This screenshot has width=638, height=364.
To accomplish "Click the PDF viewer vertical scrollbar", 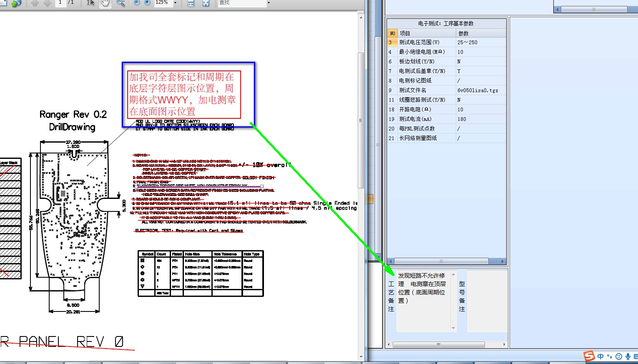I will point(361,120).
